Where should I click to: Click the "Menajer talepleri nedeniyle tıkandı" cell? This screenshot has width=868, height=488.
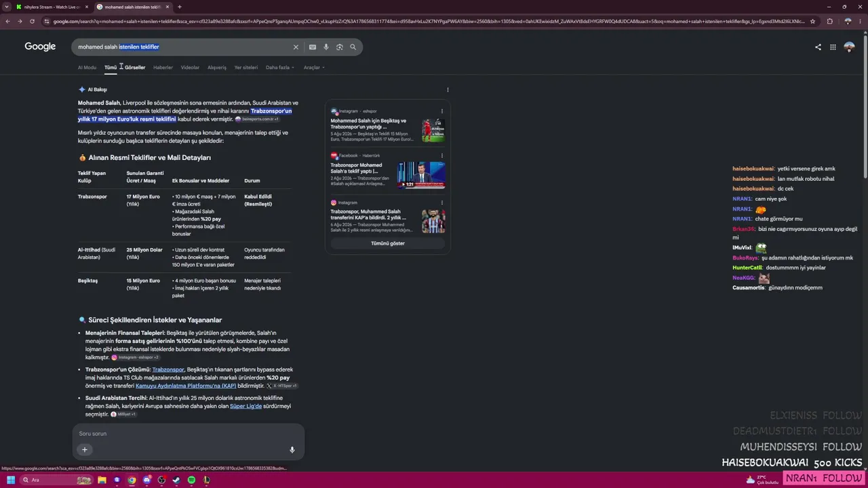click(x=262, y=284)
